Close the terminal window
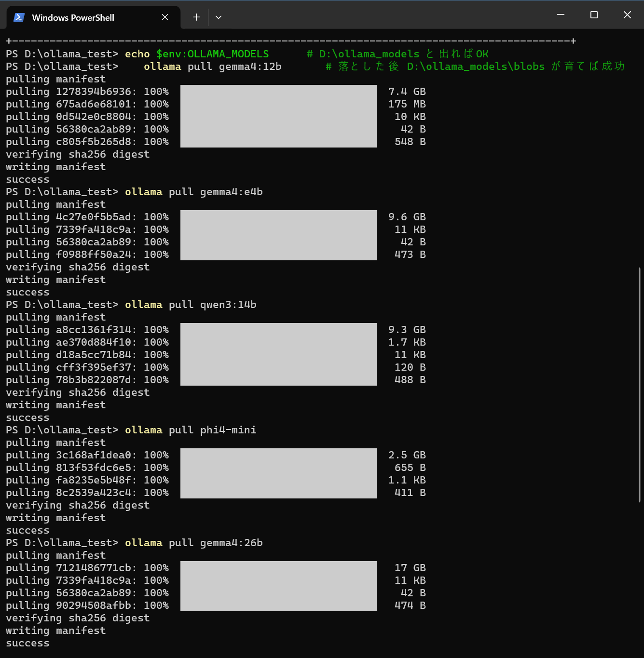Screen dimensions: 644x658 pyautogui.click(x=627, y=15)
